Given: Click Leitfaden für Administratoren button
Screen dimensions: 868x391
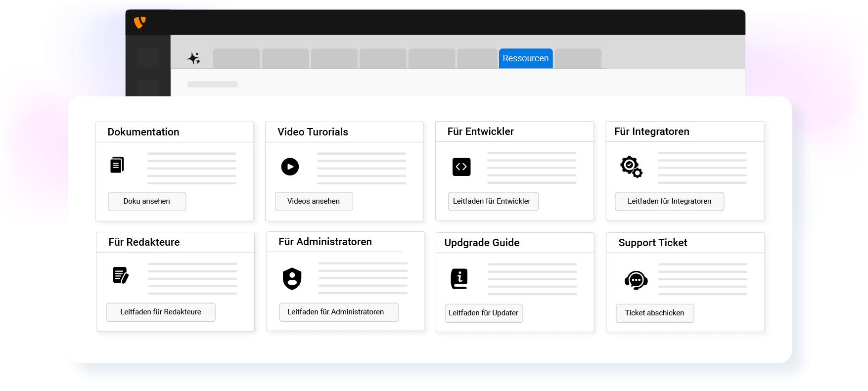Looking at the screenshot, I should click(339, 312).
